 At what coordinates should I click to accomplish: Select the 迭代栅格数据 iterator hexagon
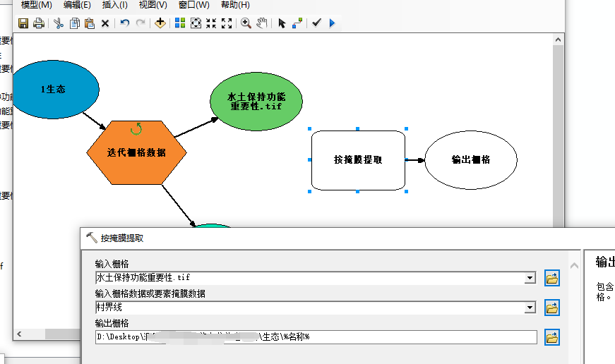click(x=136, y=152)
